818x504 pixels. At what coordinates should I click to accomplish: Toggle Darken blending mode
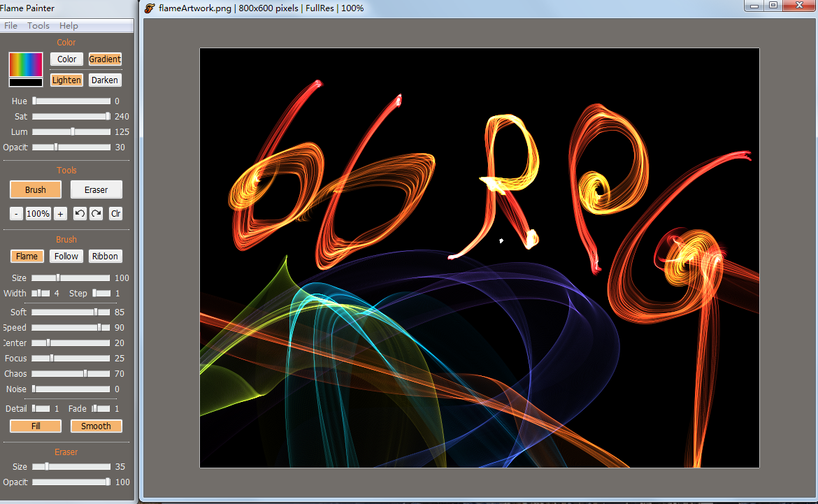point(105,80)
